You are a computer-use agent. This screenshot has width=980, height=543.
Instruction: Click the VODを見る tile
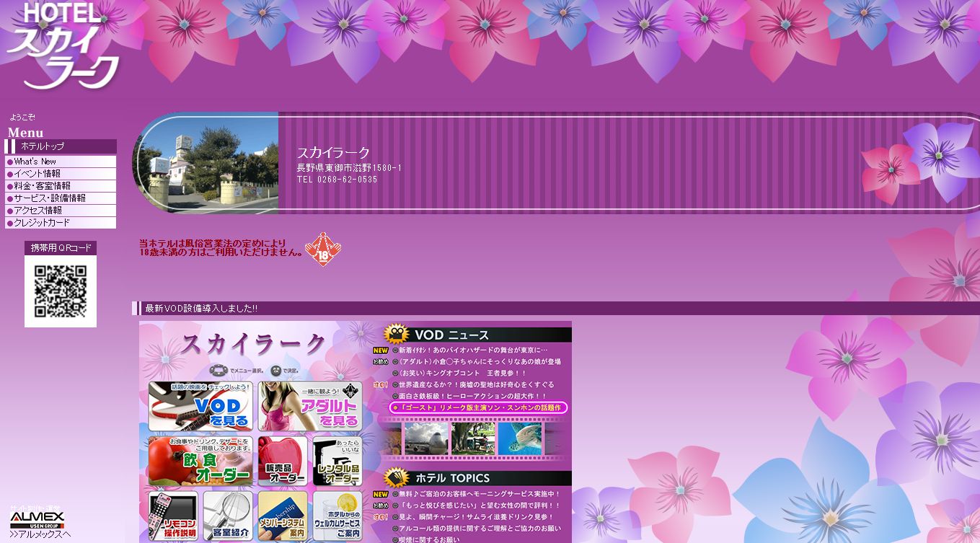[x=200, y=407]
